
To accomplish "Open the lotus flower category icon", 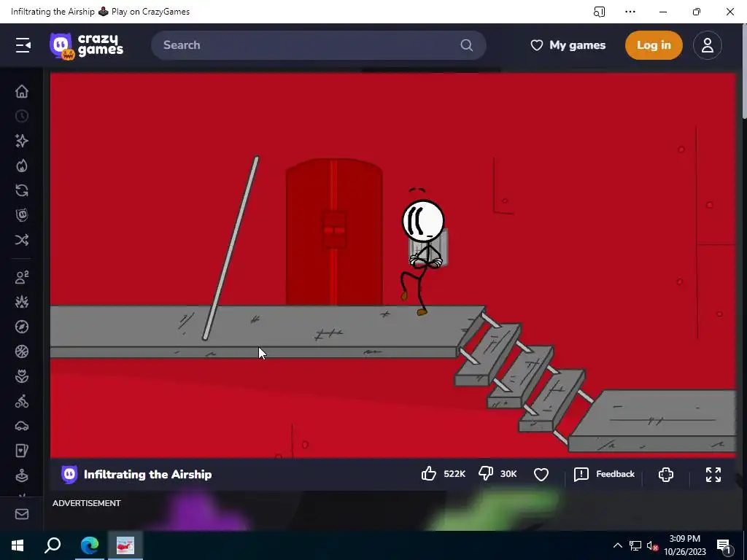I will tap(22, 376).
